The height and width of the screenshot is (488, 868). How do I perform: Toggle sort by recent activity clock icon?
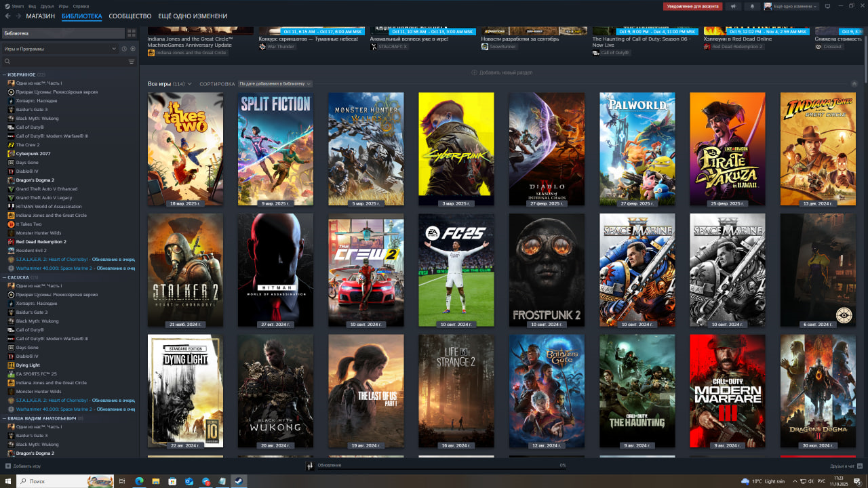[x=124, y=49]
